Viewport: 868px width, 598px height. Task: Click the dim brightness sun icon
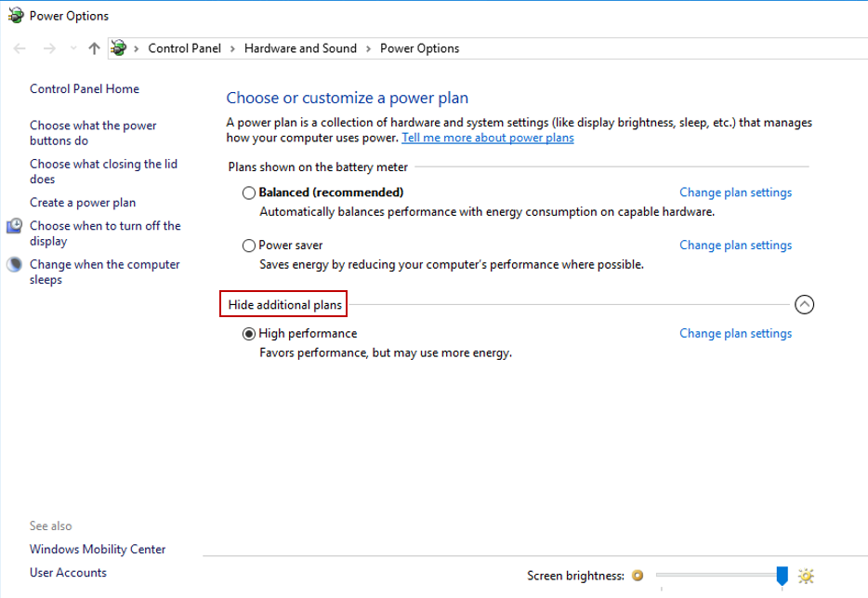pyautogui.click(x=637, y=576)
